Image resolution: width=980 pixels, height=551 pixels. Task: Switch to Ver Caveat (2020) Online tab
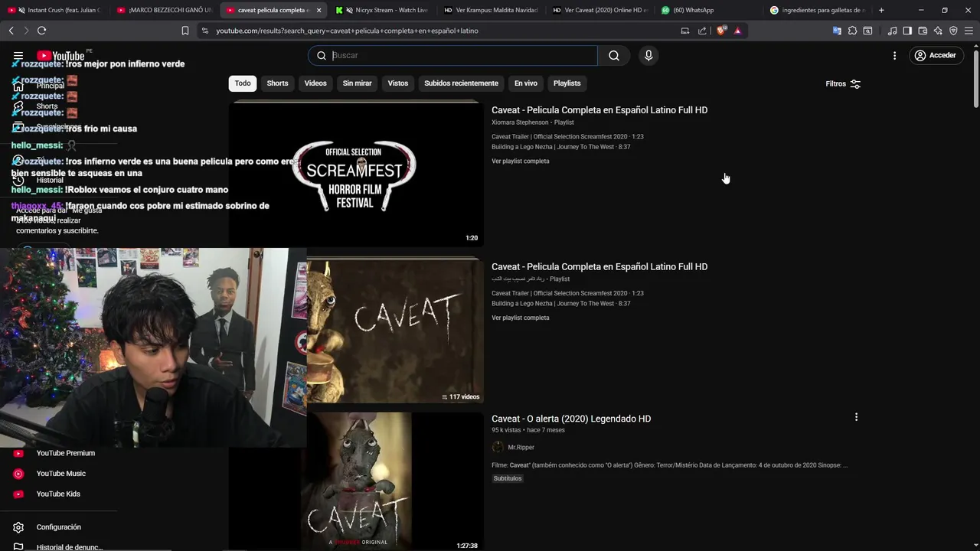[x=601, y=10]
